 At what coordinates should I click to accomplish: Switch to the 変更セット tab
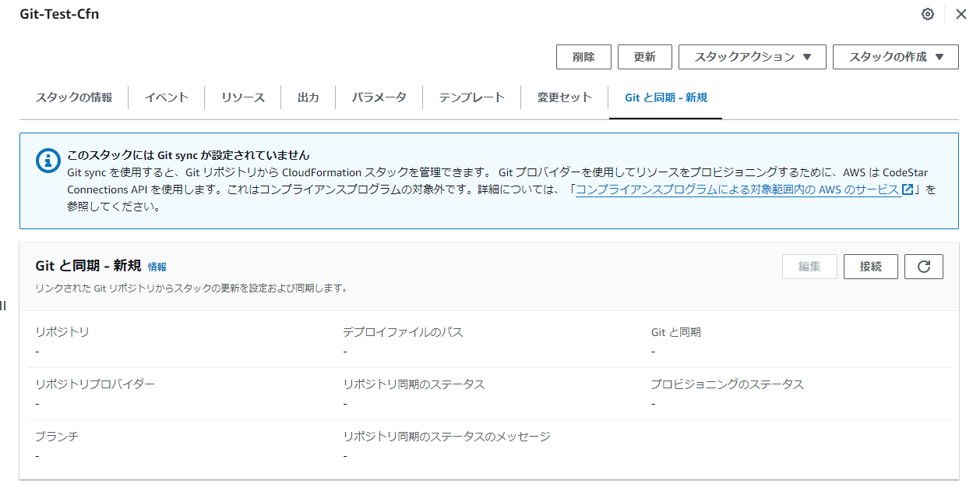click(x=565, y=97)
